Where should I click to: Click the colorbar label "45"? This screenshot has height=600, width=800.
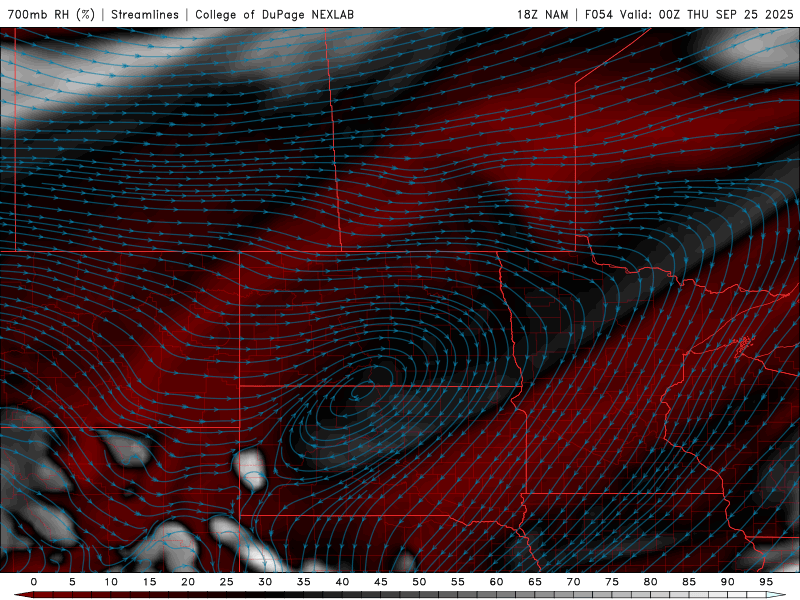[381, 582]
